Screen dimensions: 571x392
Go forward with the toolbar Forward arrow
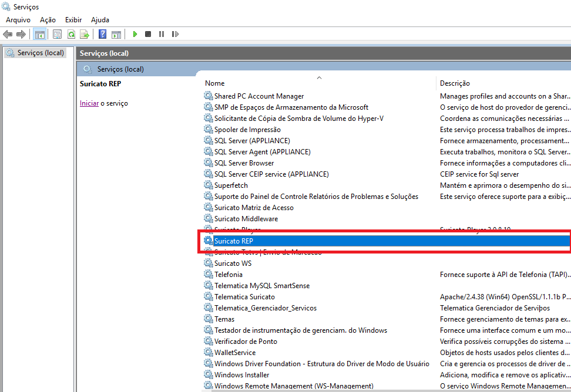[21, 34]
